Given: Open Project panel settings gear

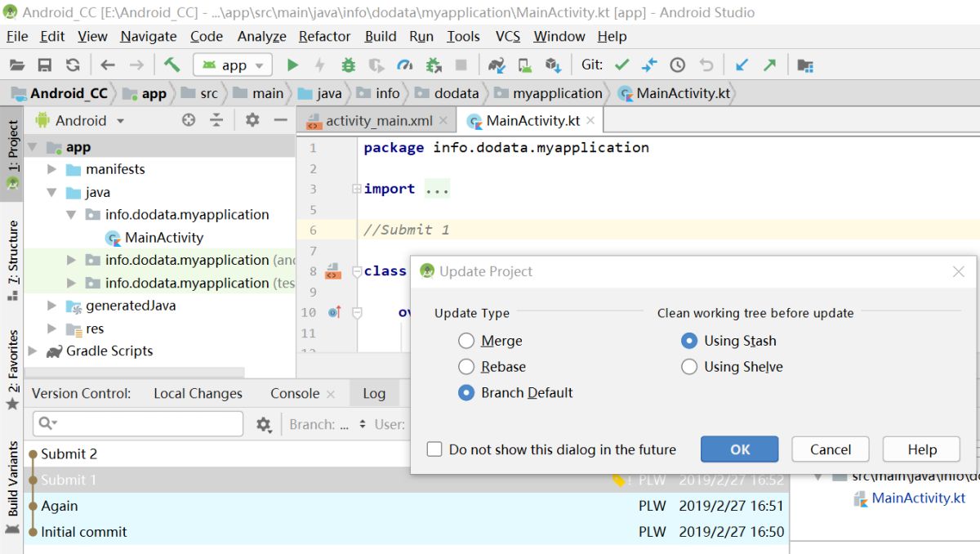Looking at the screenshot, I should click(252, 120).
